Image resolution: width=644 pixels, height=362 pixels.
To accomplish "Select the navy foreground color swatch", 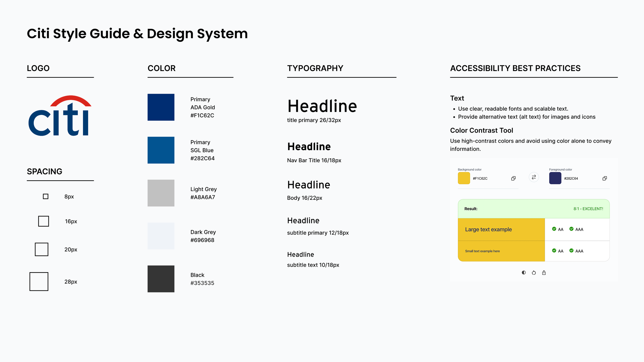I will [555, 178].
